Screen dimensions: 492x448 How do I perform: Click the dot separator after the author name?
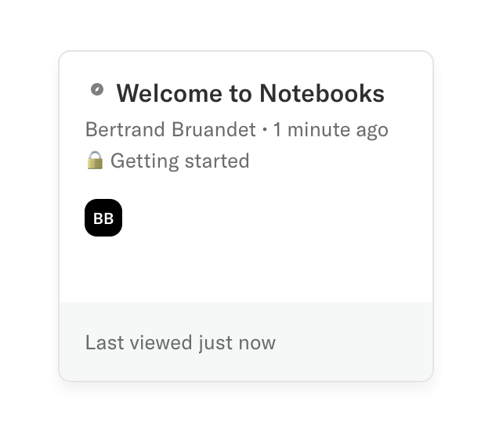pos(265,130)
